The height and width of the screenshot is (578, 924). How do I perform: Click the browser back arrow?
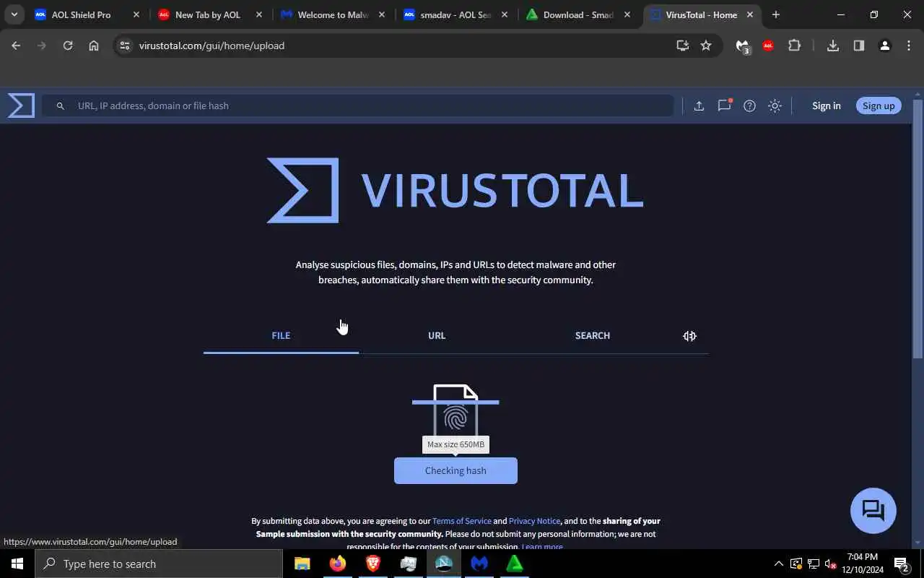[x=16, y=46]
